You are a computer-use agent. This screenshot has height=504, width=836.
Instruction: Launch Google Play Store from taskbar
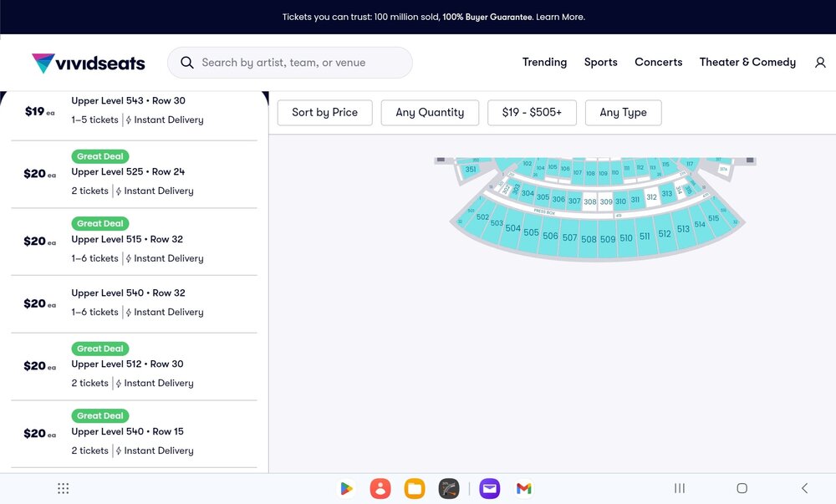coord(346,488)
